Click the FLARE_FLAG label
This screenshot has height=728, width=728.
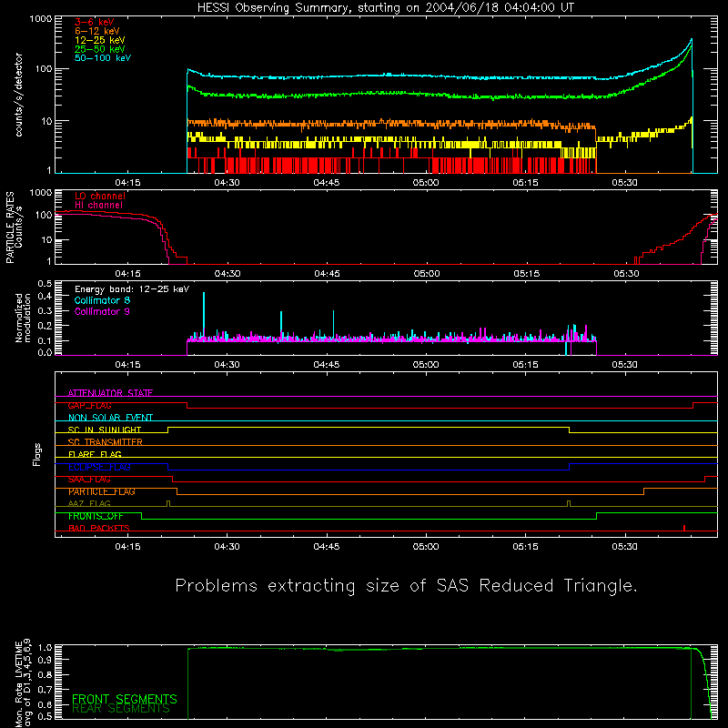(x=95, y=454)
